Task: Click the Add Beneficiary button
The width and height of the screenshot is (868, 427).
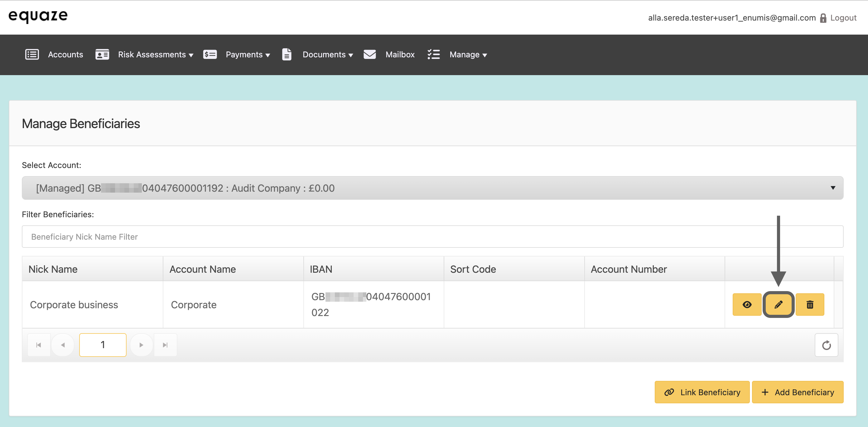Action: [797, 392]
